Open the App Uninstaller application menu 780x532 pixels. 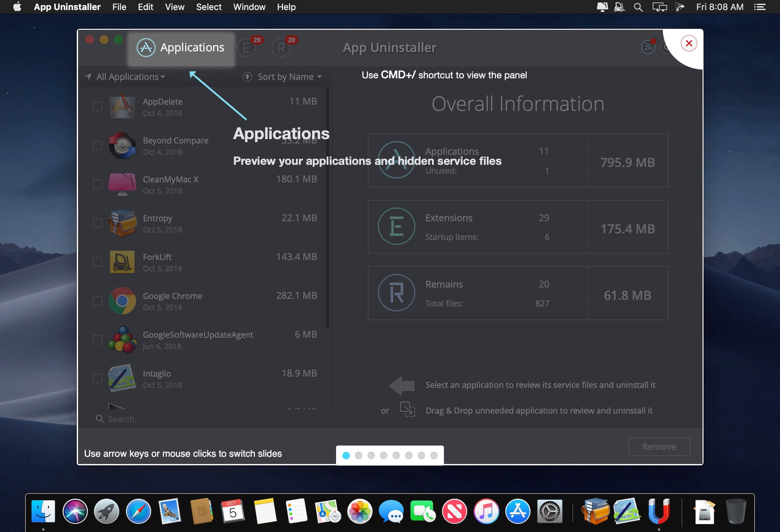pyautogui.click(x=67, y=7)
